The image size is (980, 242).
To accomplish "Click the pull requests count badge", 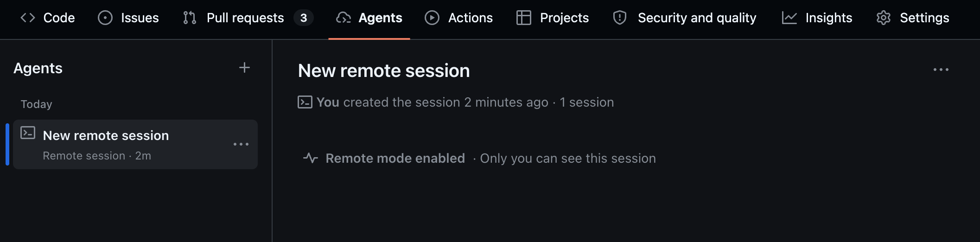I will [304, 18].
